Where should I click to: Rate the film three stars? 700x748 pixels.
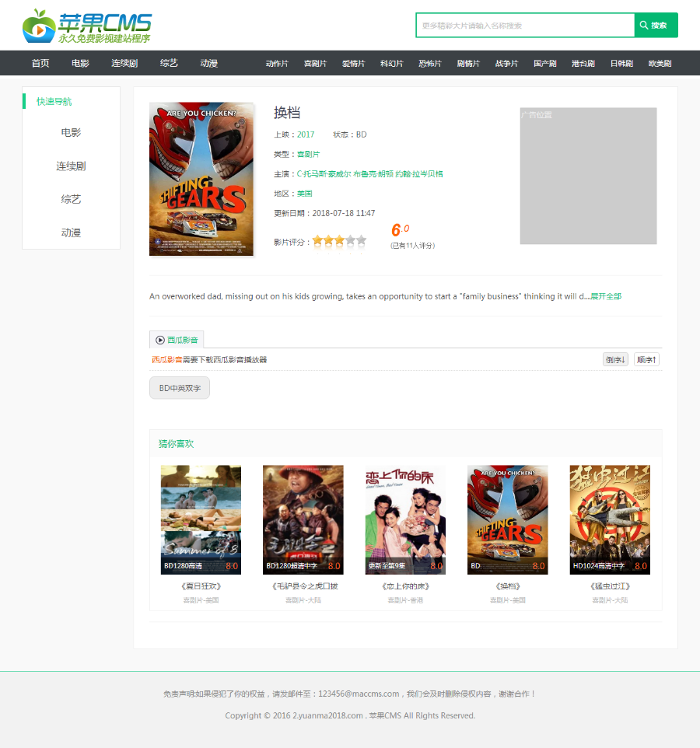339,240
